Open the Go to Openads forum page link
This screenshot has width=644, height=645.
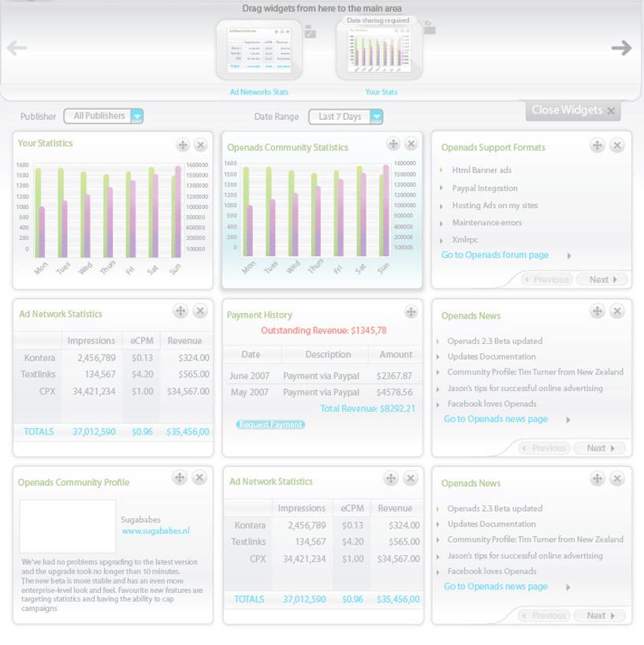point(494,255)
